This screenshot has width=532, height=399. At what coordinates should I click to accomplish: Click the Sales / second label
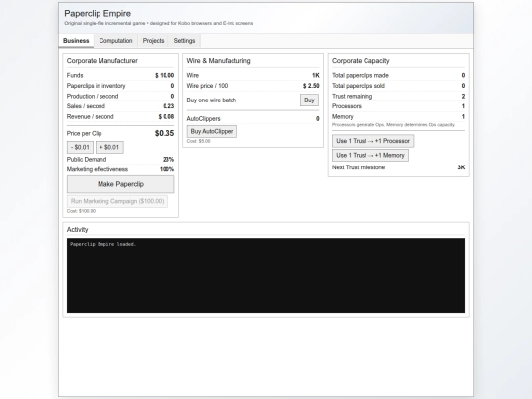(86, 106)
